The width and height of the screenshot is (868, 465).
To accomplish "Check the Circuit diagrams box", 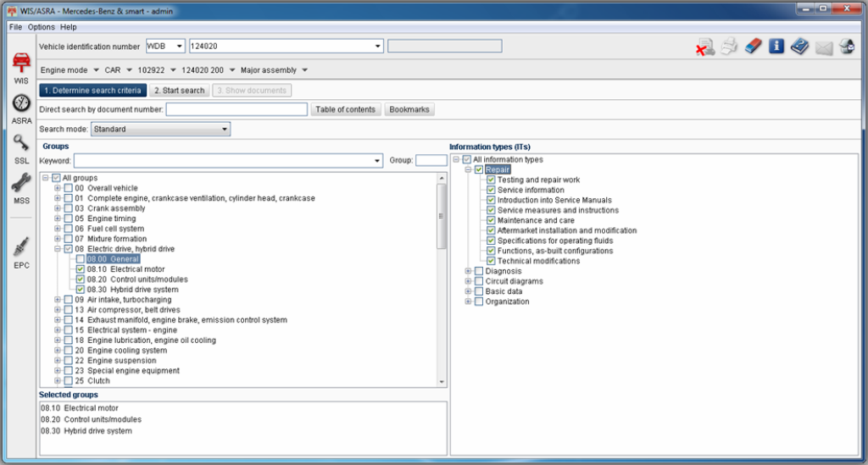I will click(x=479, y=281).
